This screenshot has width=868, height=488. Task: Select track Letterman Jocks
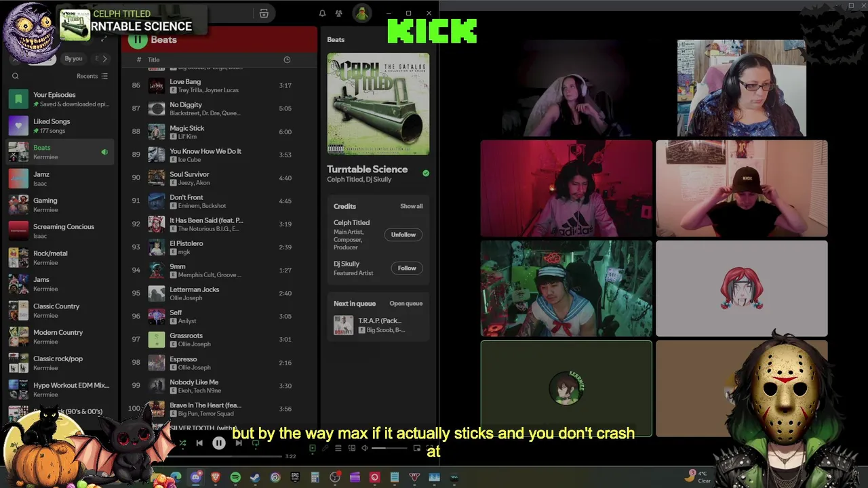click(x=218, y=293)
